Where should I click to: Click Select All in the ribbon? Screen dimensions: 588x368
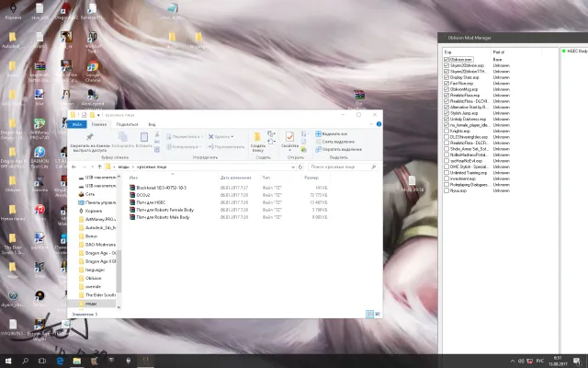point(333,133)
